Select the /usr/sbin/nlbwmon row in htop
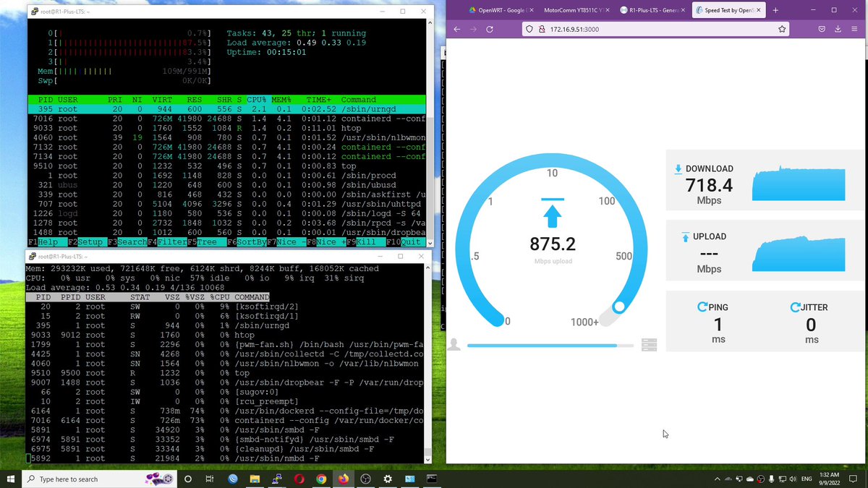Screen dimensions: 868x488 227,137
